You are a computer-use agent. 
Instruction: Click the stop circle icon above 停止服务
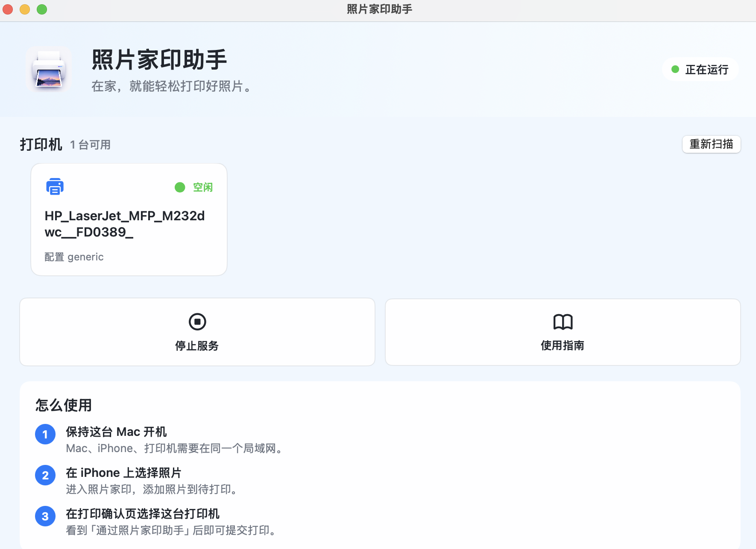(197, 321)
